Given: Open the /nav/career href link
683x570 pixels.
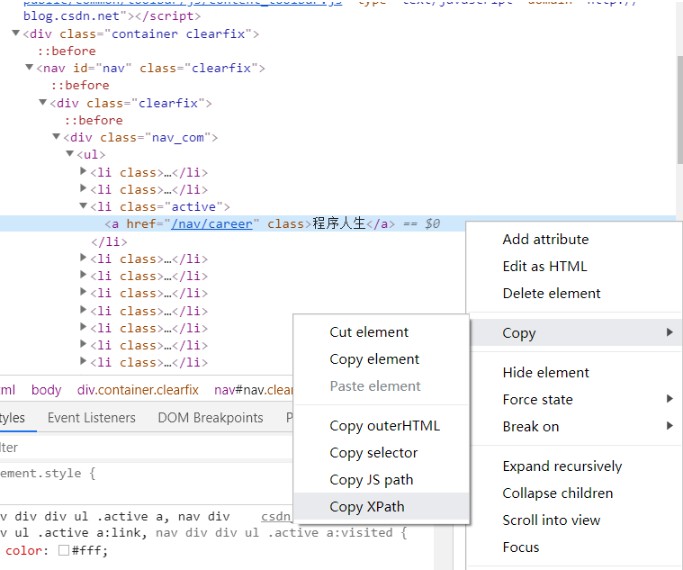Looking at the screenshot, I should click(212, 224).
